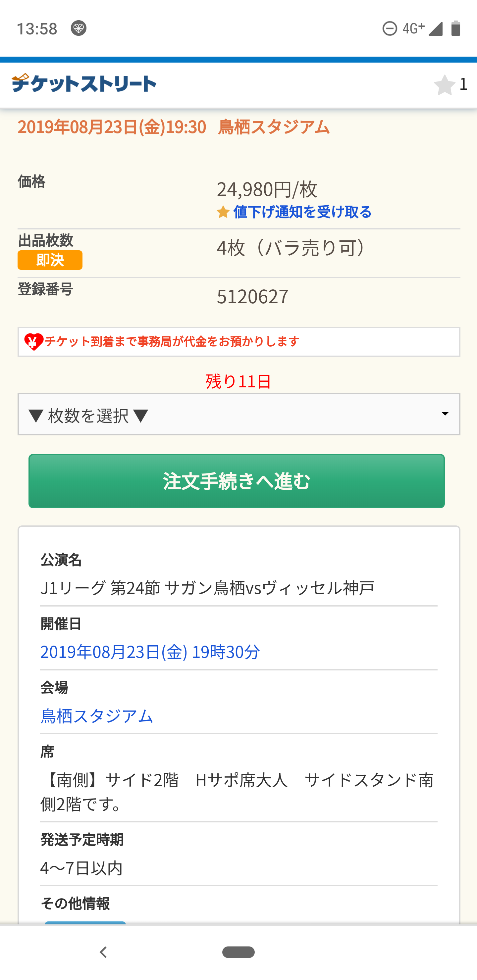Tap the red yen heart icon
477x980 pixels.
pyautogui.click(x=33, y=342)
